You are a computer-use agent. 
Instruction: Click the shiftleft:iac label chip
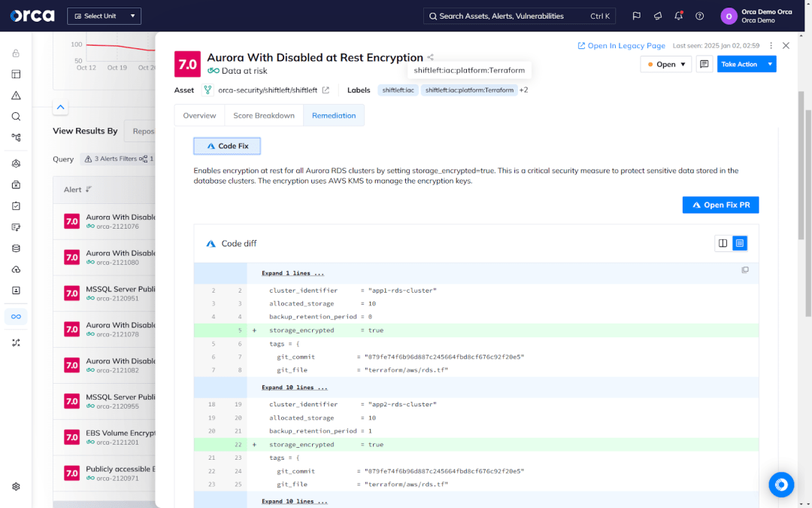tap(398, 90)
